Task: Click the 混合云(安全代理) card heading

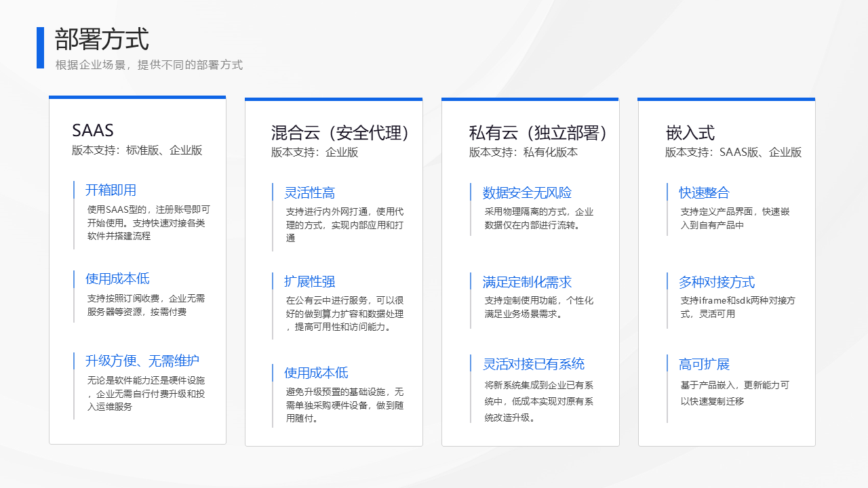Action: 340,133
